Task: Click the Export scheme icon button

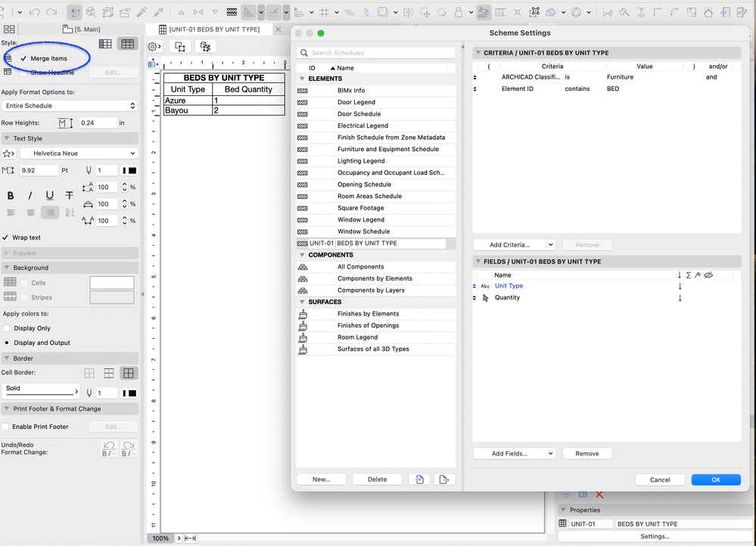Action: [445, 479]
